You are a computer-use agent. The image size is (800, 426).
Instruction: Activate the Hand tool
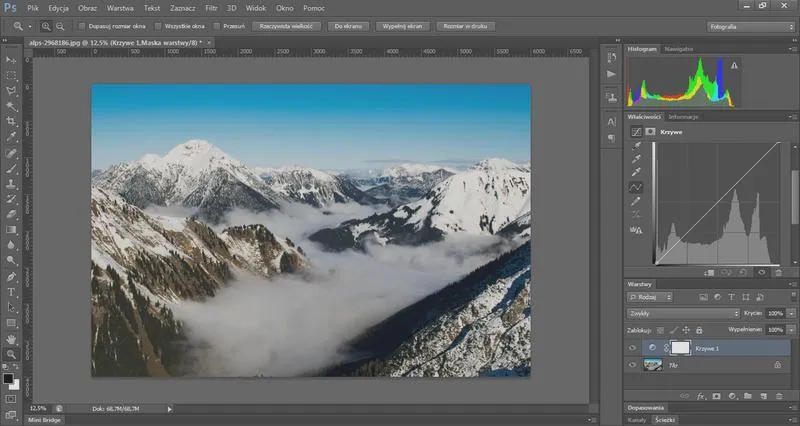(11, 339)
